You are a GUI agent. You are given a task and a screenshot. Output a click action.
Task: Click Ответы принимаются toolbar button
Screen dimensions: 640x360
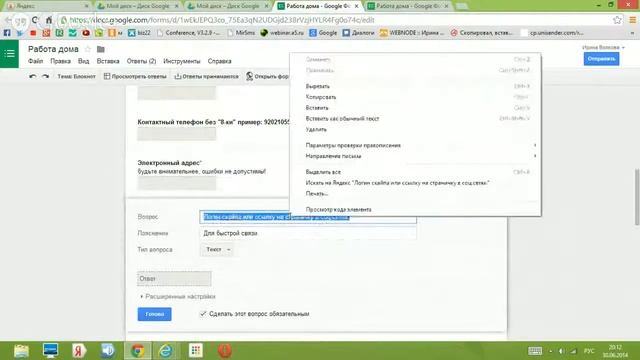pos(207,76)
